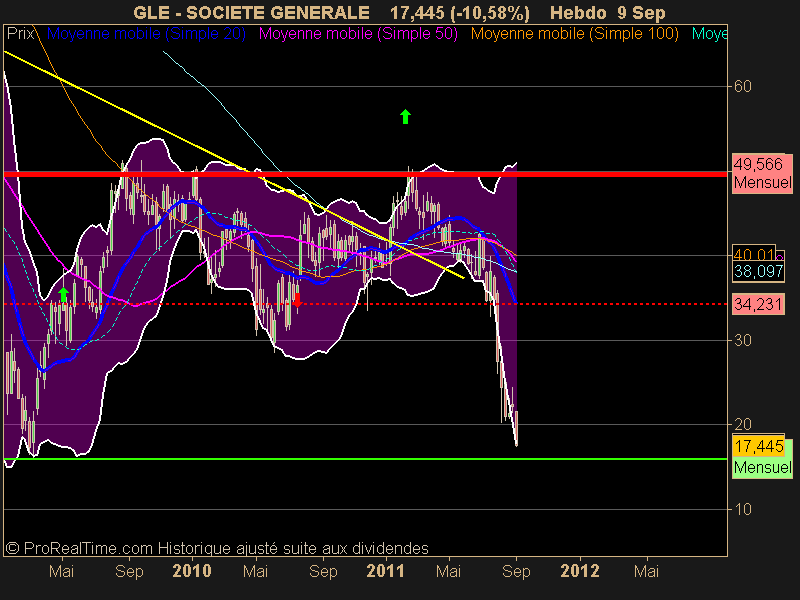
Task: Click the yellow 17,445 price label
Action: coord(759,446)
